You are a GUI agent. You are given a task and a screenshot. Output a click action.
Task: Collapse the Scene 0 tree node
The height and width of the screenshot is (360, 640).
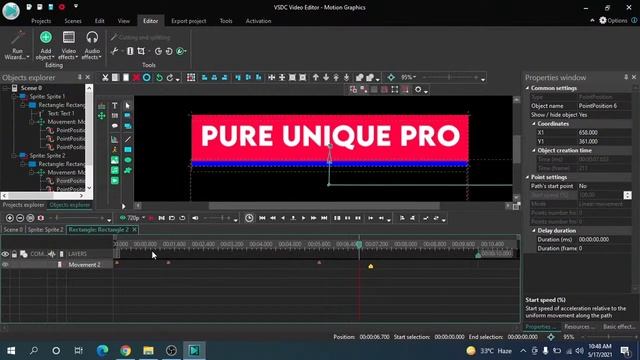click(x=5, y=88)
